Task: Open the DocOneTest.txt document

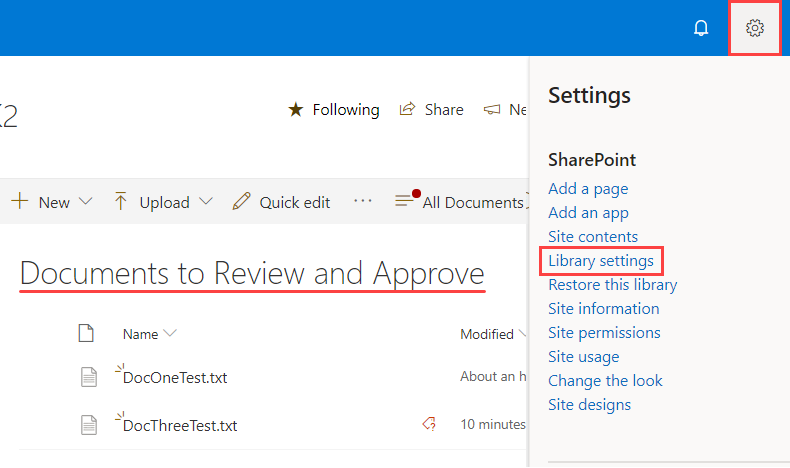Action: (175, 378)
